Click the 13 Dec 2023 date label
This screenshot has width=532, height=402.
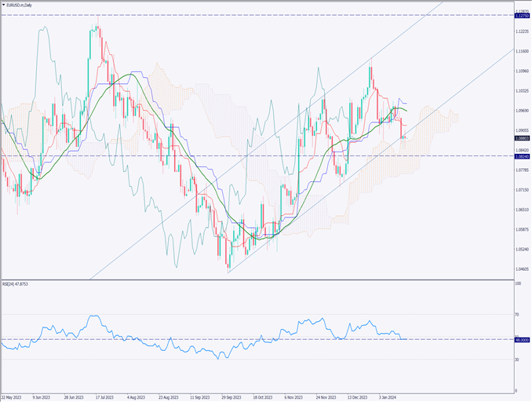(x=359, y=397)
